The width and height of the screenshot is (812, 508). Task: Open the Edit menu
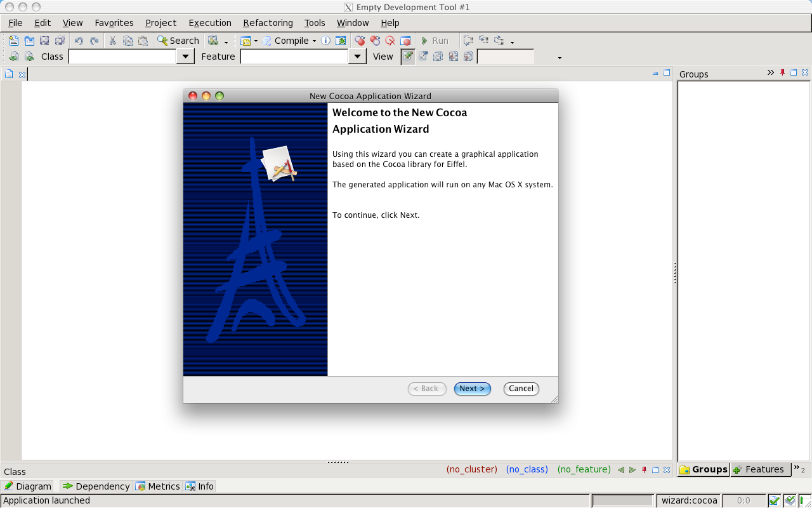pos(43,23)
